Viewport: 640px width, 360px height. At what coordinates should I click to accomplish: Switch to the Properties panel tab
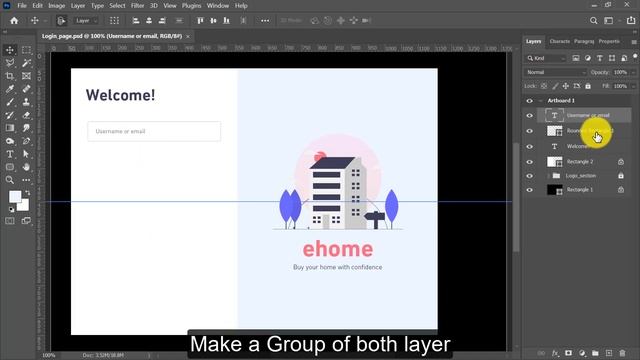coord(609,41)
